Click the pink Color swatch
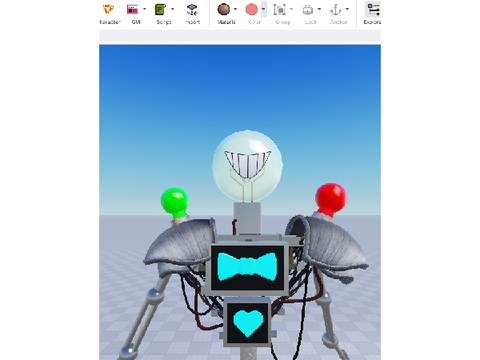 pyautogui.click(x=251, y=10)
